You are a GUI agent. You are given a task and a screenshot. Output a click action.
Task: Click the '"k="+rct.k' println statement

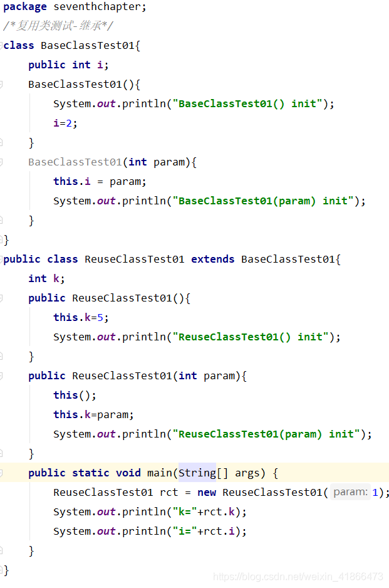click(150, 512)
